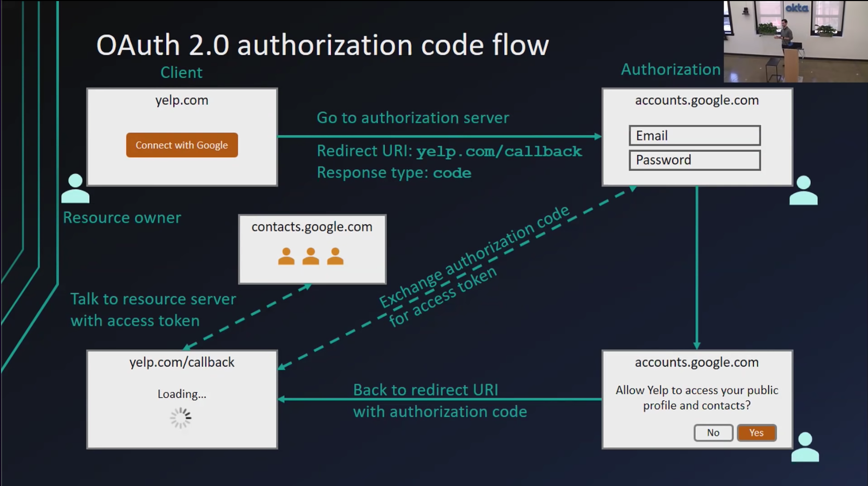Click the 'yelp.com' box heading
Image resolution: width=868 pixels, height=486 pixels.
[x=182, y=100]
